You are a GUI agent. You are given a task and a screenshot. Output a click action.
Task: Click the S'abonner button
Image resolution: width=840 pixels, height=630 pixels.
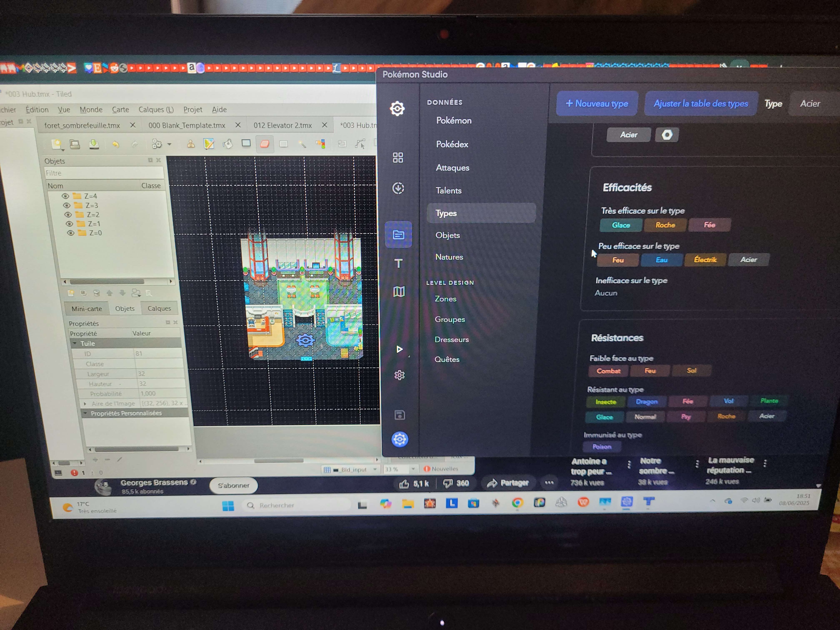coord(233,485)
